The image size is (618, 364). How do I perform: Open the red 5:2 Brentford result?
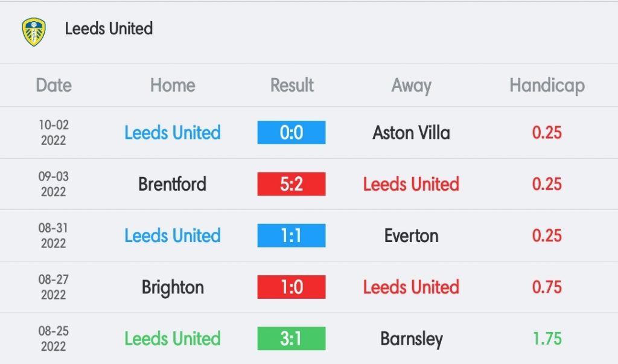[x=291, y=184]
